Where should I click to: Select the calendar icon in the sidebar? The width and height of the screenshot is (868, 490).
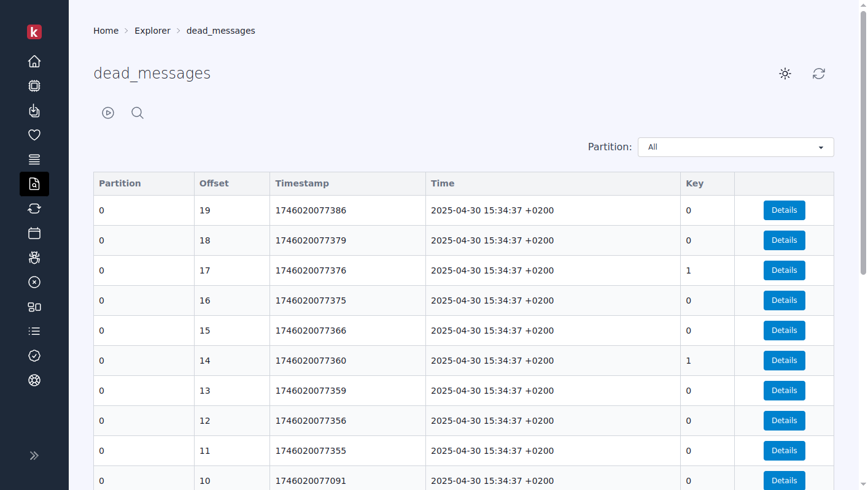tap(34, 233)
